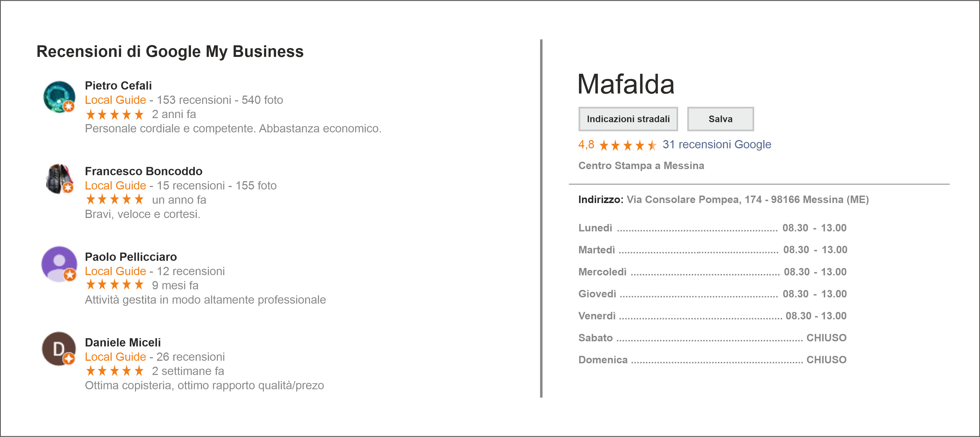Image resolution: width=980 pixels, height=437 pixels.
Task: Click the Salva button
Action: pos(720,119)
